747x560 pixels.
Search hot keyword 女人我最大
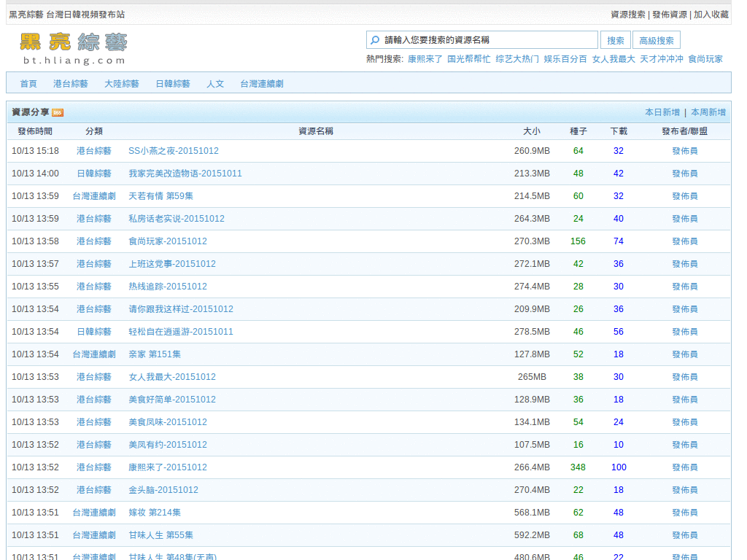click(x=614, y=59)
